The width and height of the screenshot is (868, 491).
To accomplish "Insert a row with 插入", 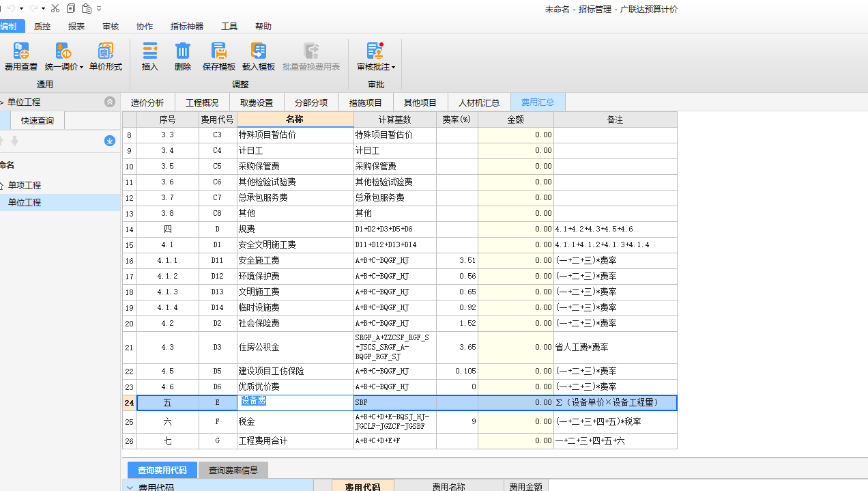I will [150, 57].
